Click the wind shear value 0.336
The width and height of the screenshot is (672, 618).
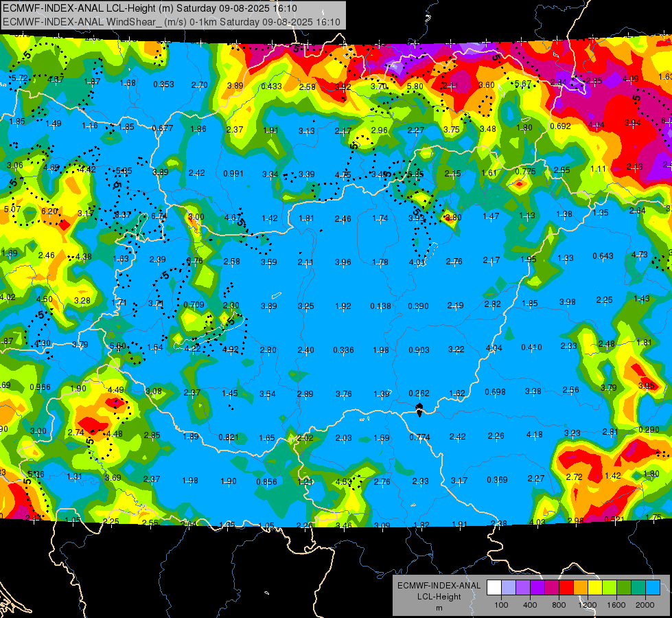tap(343, 350)
